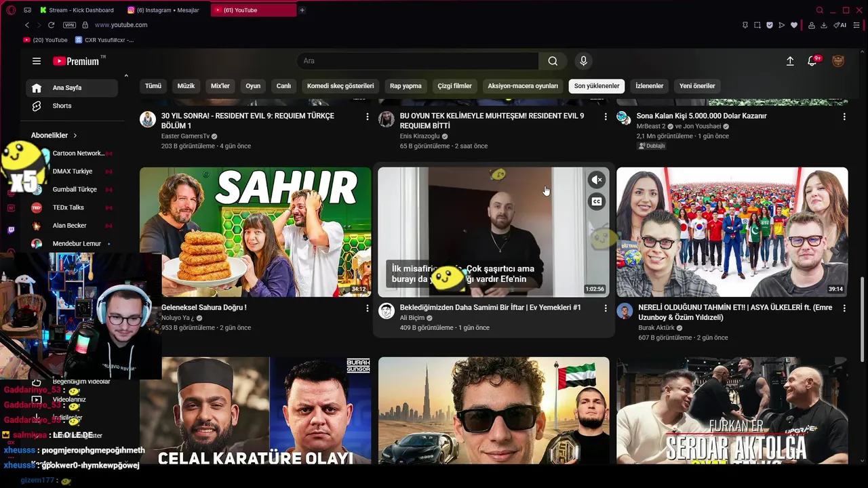Open the (20) YouTube bookmark
This screenshot has height=488, width=868.
(x=45, y=40)
